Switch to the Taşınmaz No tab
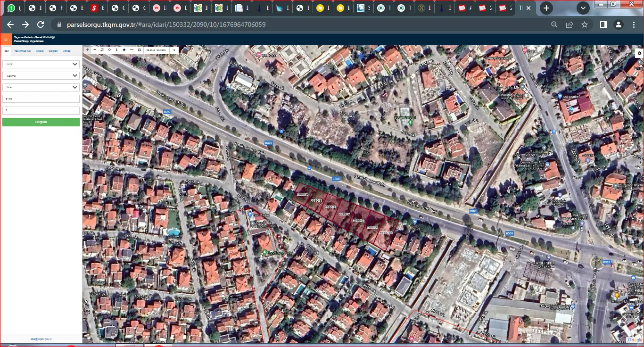 tap(22, 51)
